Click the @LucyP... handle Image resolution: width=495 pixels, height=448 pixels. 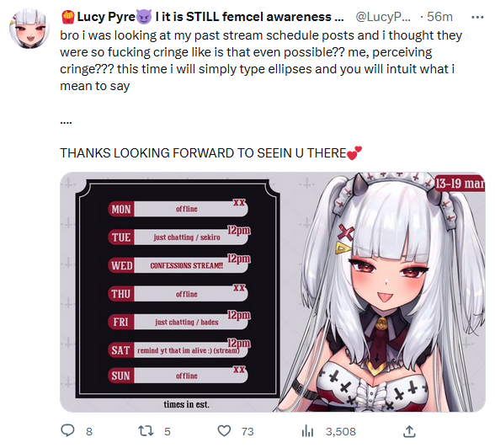383,17
